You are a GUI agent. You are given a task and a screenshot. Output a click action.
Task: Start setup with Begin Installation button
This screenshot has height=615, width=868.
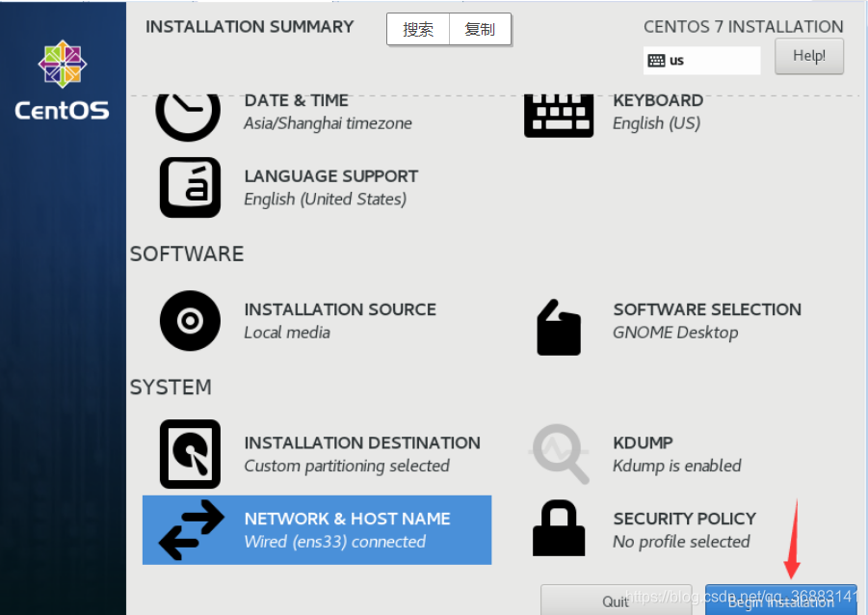click(780, 601)
